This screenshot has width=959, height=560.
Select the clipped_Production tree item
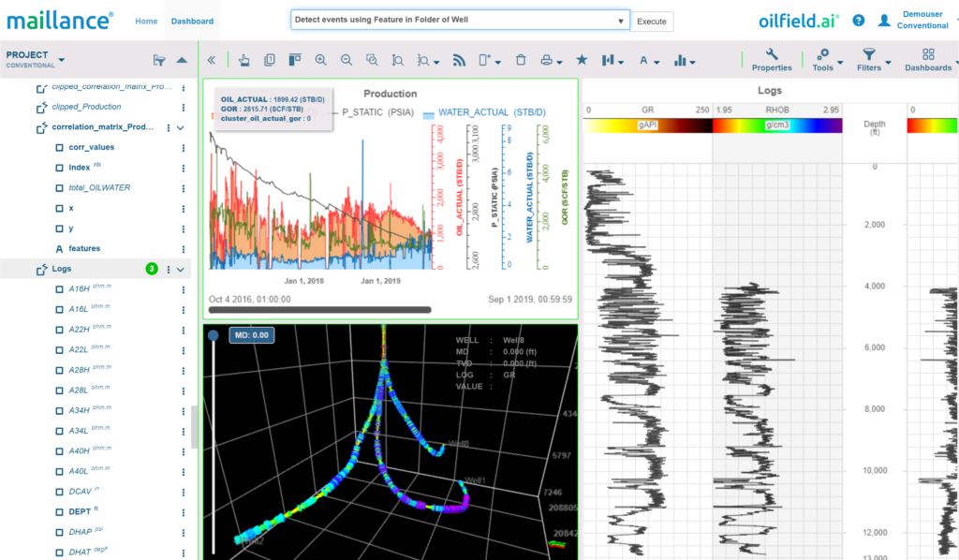[86, 107]
